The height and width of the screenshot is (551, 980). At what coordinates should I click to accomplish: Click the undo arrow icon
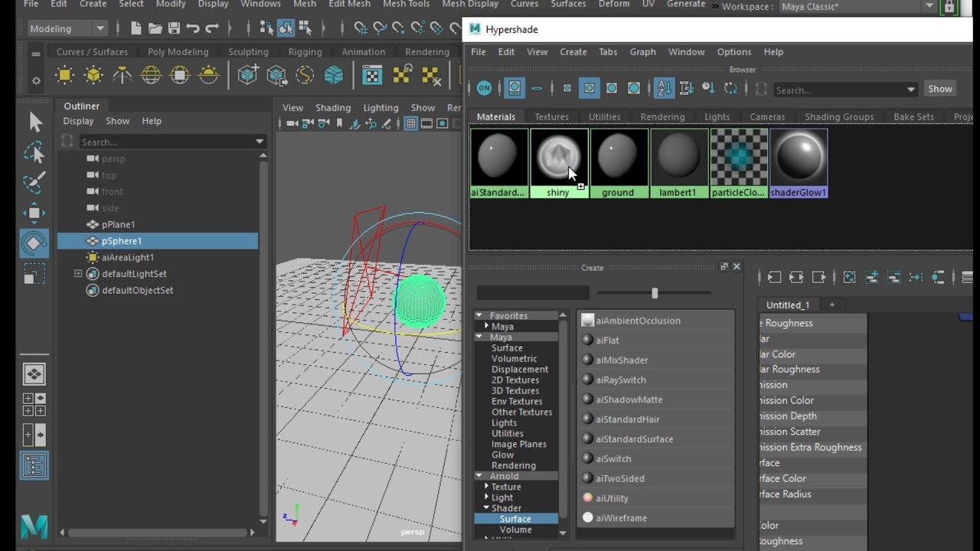coord(193,28)
